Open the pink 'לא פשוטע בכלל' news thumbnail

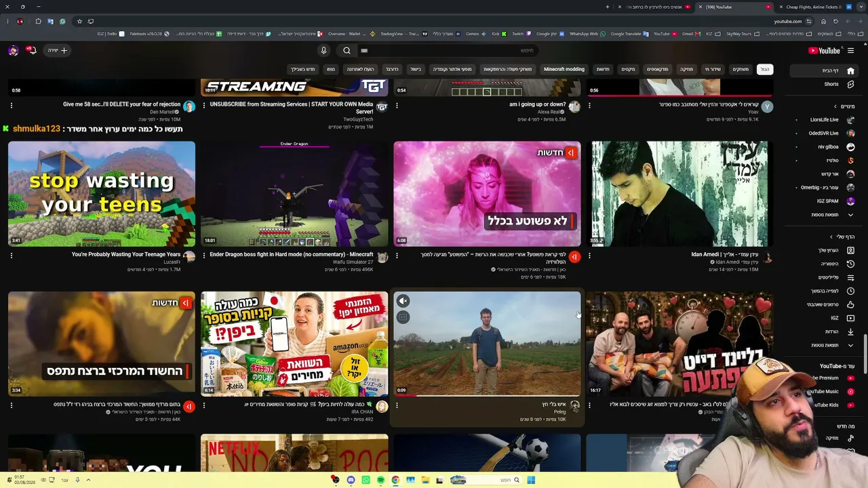(x=487, y=194)
